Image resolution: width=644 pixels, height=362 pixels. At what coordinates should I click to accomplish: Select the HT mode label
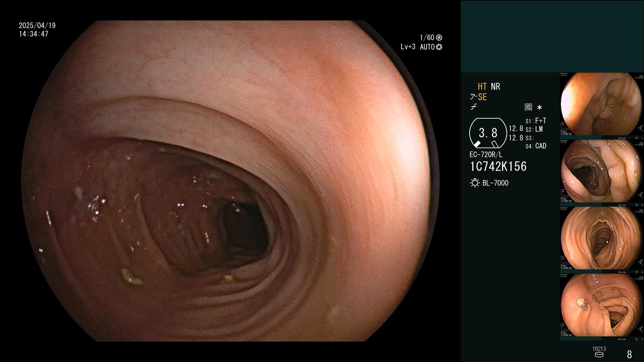click(482, 86)
